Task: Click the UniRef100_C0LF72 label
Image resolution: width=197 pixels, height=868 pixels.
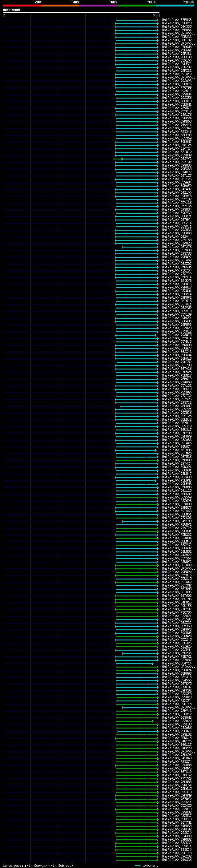Action: point(177,64)
